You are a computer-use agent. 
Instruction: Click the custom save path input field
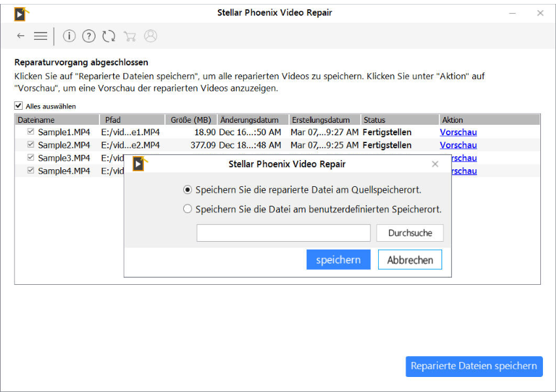(283, 233)
